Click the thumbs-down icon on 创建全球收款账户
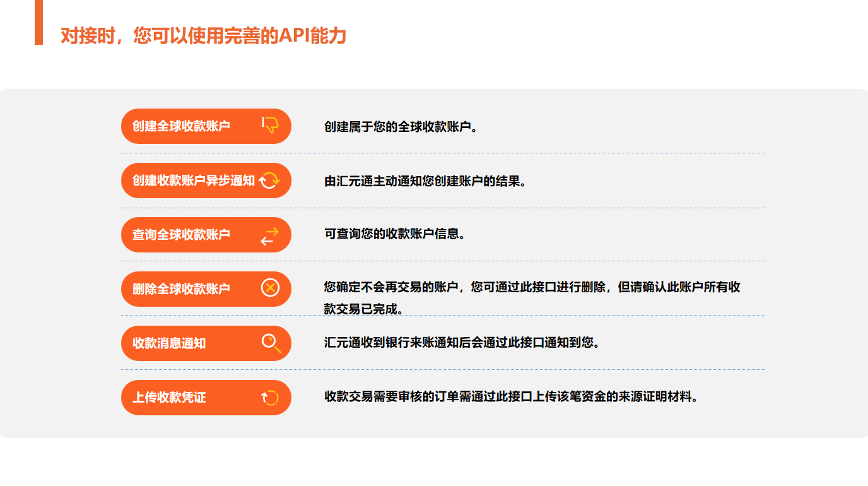Viewport: 868px width, 486px height. (x=270, y=125)
